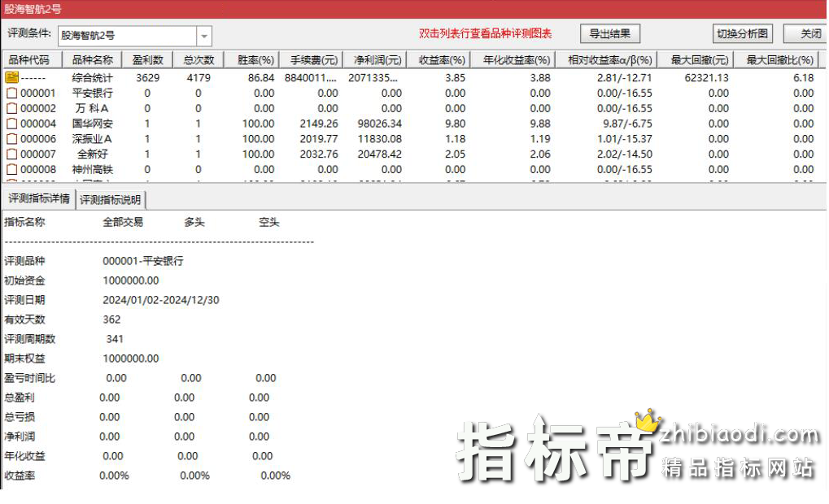The height and width of the screenshot is (504, 829).
Task: Switch to the 评测指标详情 tab
Action: click(38, 198)
